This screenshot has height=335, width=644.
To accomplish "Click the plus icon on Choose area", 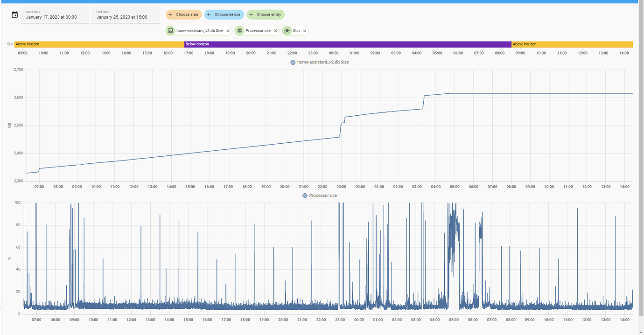I will coord(170,14).
